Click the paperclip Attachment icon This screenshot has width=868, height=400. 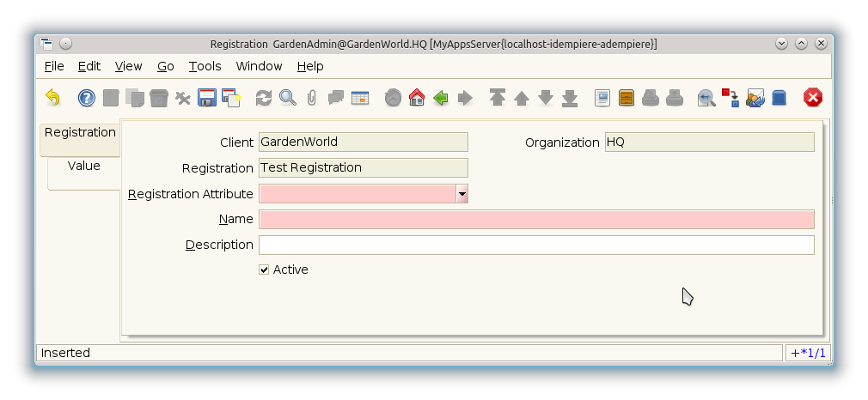(x=312, y=98)
